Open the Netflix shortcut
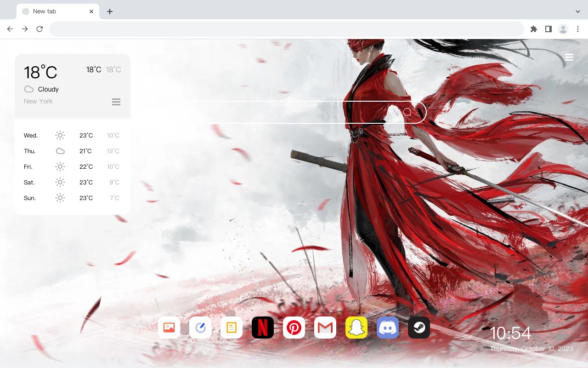This screenshot has height=368, width=588. click(263, 328)
